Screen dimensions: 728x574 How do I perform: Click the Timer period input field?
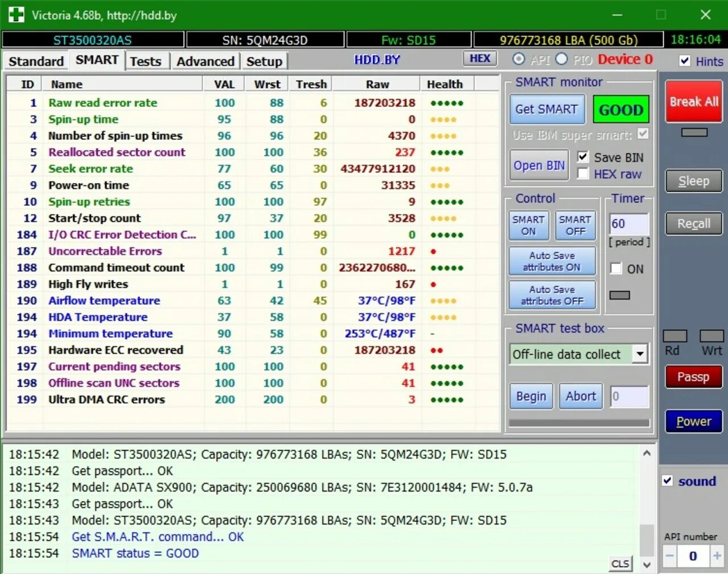628,223
